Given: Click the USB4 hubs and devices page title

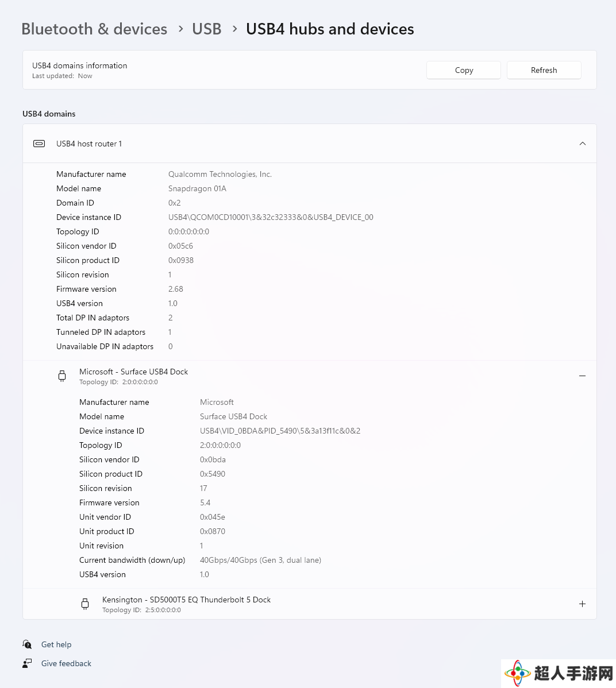Looking at the screenshot, I should pyautogui.click(x=330, y=29).
